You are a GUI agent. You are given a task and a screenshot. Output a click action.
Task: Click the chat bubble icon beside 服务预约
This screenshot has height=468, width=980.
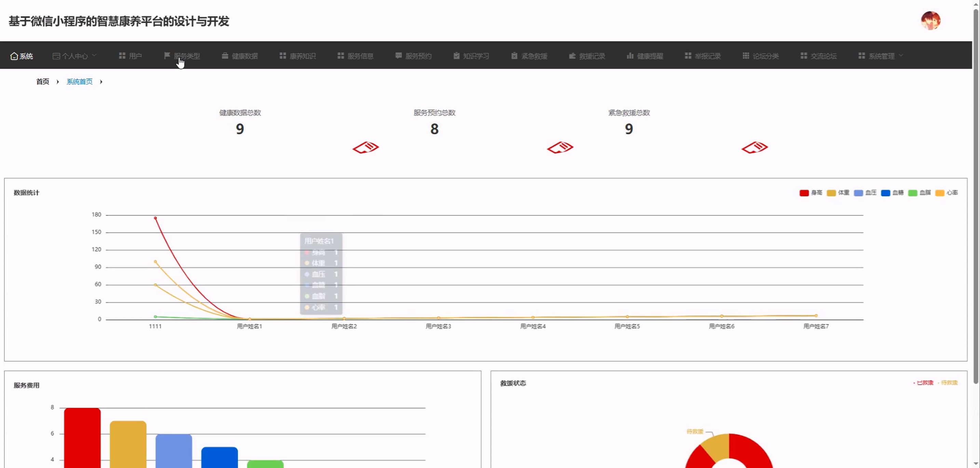point(398,56)
